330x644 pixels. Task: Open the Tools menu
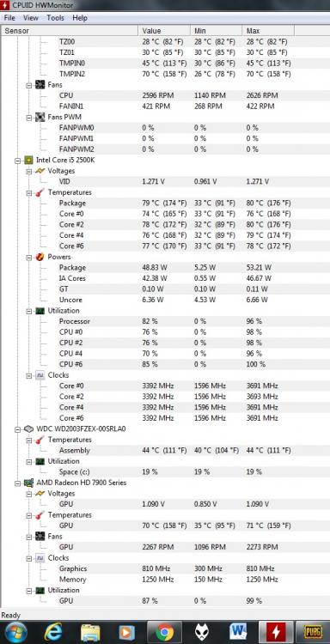[x=56, y=18]
